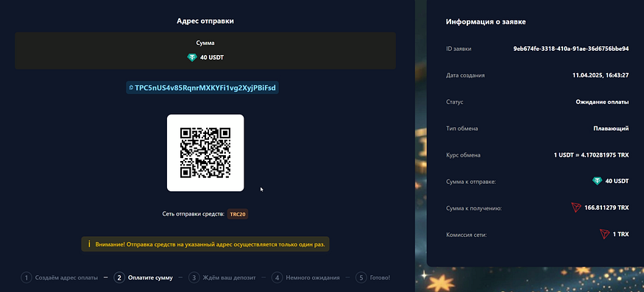The image size is (644, 292).
Task: Click the amount to receive 166.811279 TRX
Action: click(x=606, y=208)
